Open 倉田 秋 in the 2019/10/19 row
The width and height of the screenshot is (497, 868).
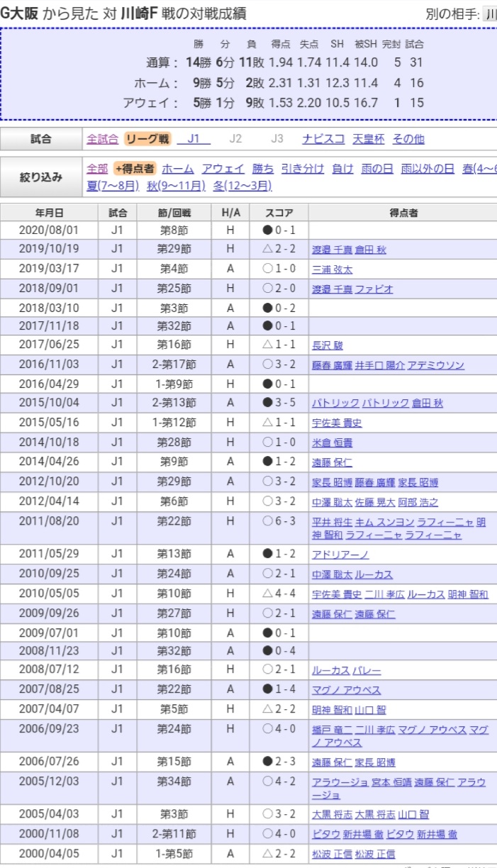click(x=371, y=250)
